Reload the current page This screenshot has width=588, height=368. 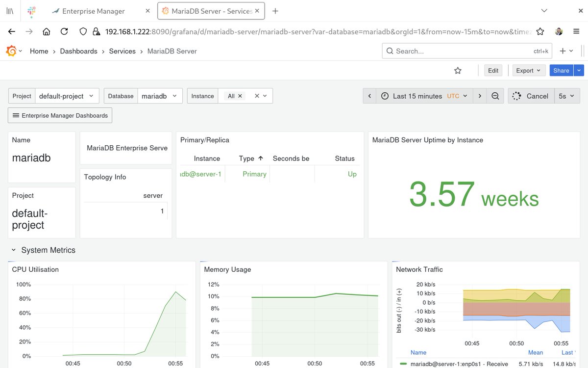click(64, 31)
